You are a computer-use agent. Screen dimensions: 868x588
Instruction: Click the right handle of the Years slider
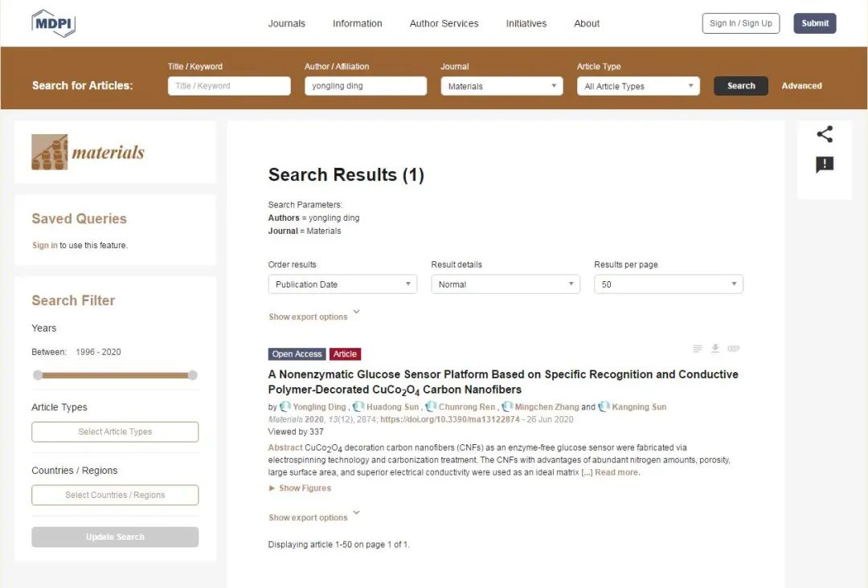click(192, 375)
